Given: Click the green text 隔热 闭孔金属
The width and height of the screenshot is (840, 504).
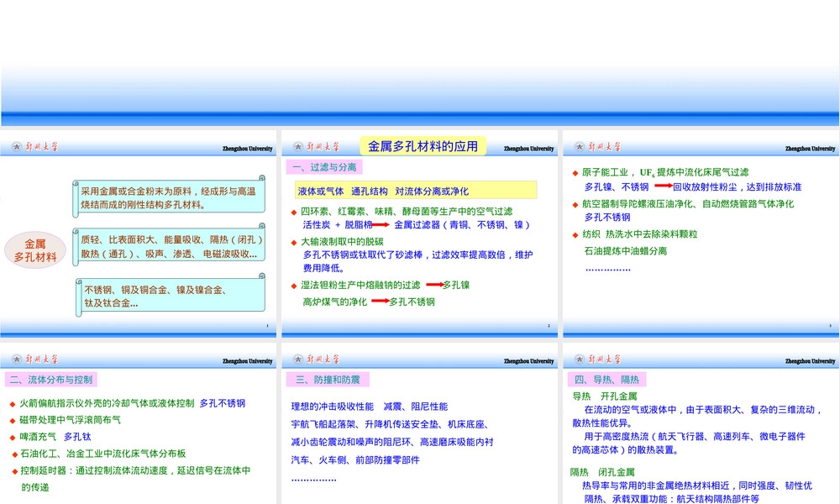Looking at the screenshot, I should [x=602, y=472].
